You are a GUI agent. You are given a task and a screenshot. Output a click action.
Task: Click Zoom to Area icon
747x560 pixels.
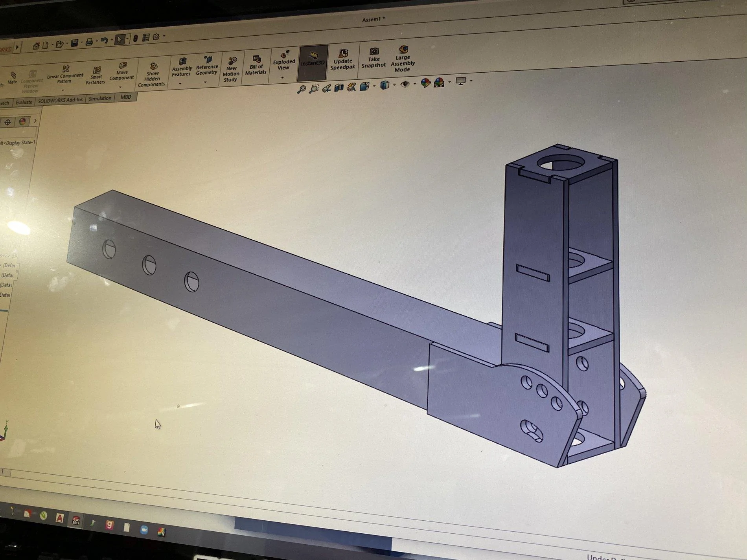click(314, 89)
